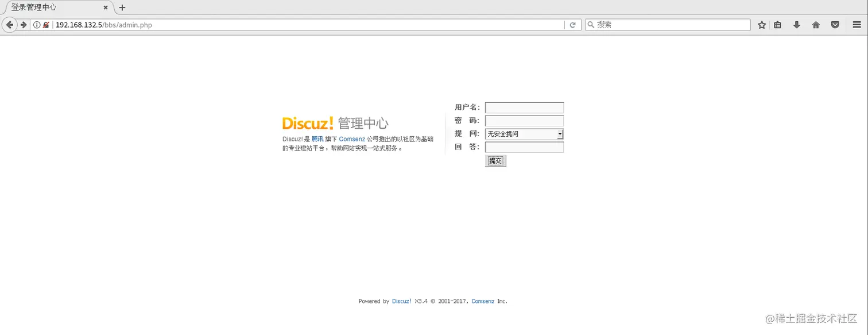Reload the page with the refresh icon
Screen dimensions: 868x335
pos(572,25)
